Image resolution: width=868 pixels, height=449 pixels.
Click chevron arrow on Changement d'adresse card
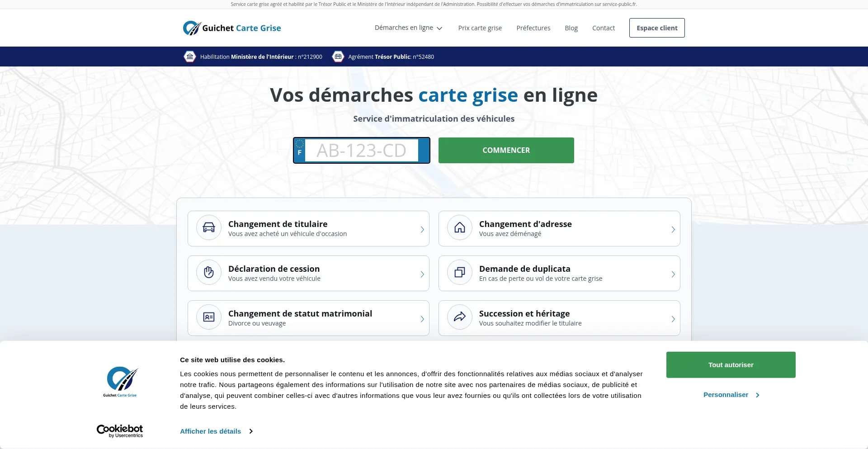(x=673, y=229)
